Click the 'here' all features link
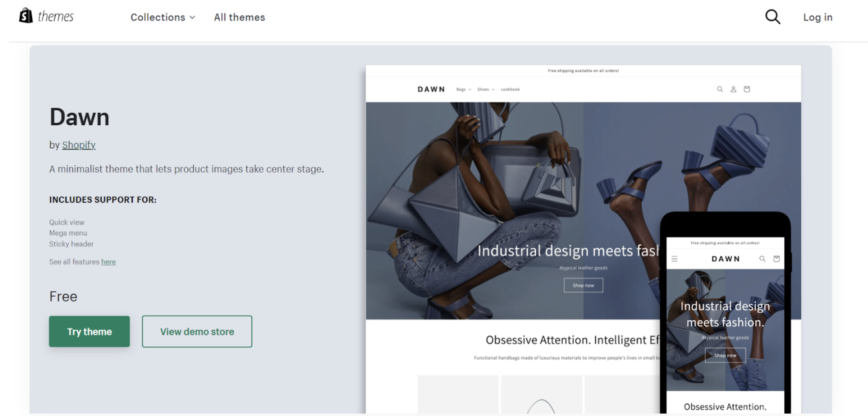868x416 pixels. point(108,262)
